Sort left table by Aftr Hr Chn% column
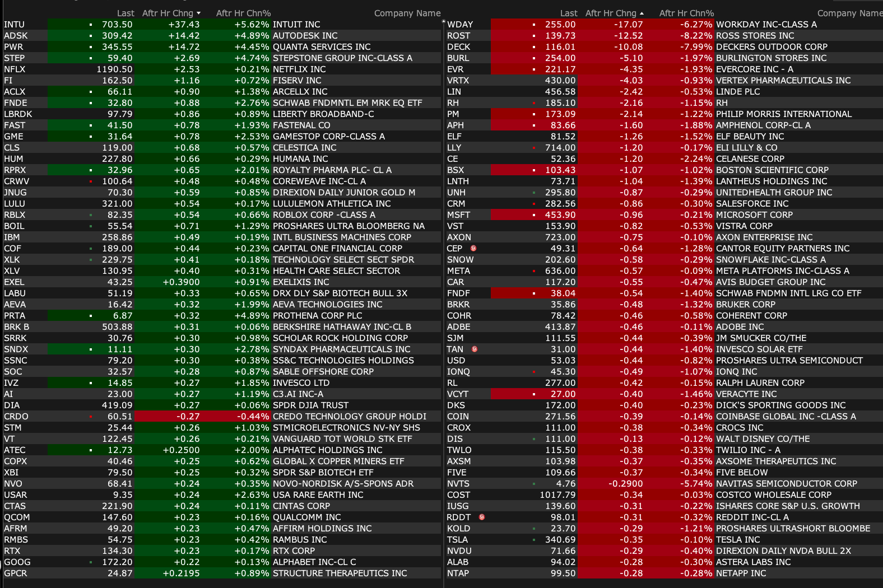The height and width of the screenshot is (588, 883). pyautogui.click(x=243, y=13)
